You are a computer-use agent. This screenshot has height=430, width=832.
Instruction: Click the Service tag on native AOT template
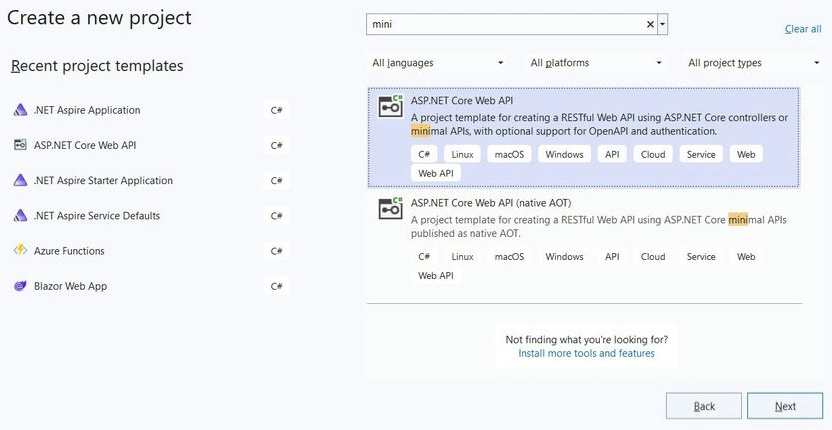tap(701, 256)
